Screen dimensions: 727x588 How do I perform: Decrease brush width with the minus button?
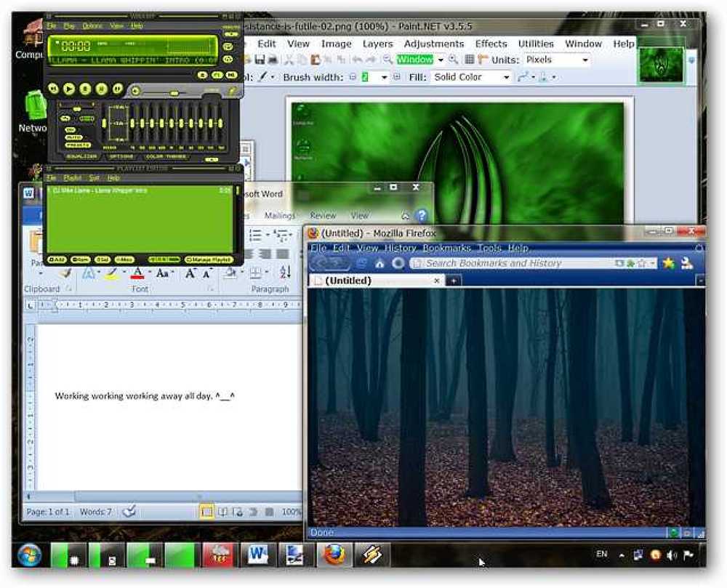353,77
